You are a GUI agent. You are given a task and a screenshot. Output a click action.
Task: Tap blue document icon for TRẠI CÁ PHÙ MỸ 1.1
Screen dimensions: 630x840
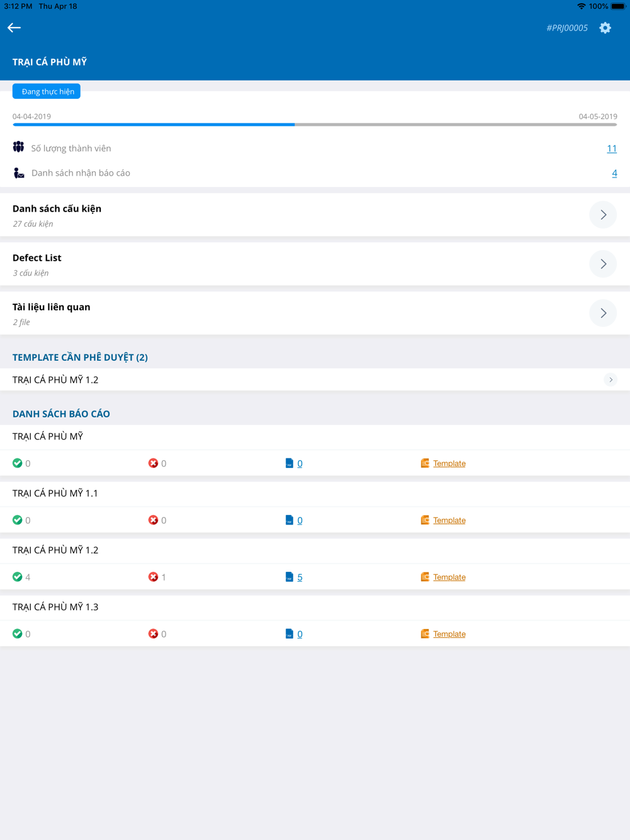(289, 520)
